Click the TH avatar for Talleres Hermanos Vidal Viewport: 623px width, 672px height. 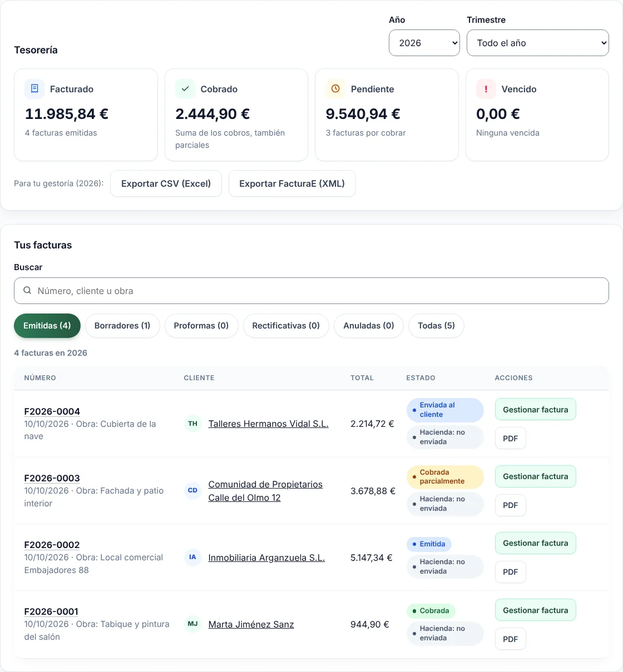[192, 424]
